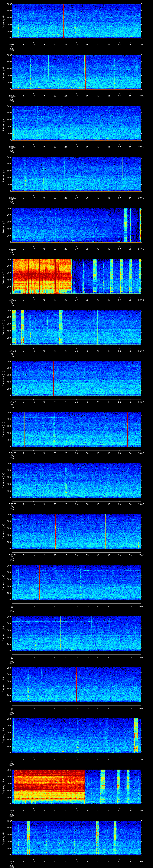Click spike near 43 s in 15:26:00 panel
The width and height of the screenshot is (153, 868).
(x=105, y=531)
